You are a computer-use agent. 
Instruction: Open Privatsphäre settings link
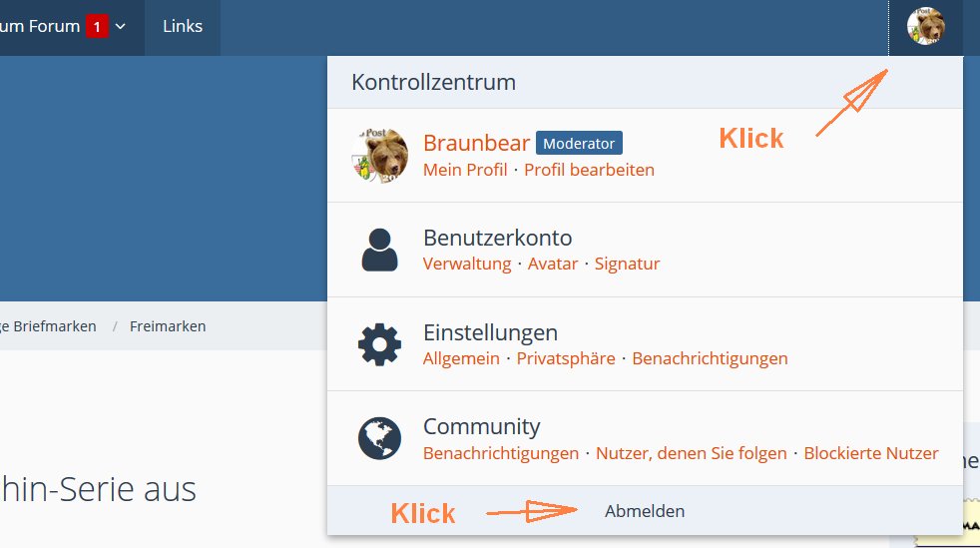coord(566,358)
